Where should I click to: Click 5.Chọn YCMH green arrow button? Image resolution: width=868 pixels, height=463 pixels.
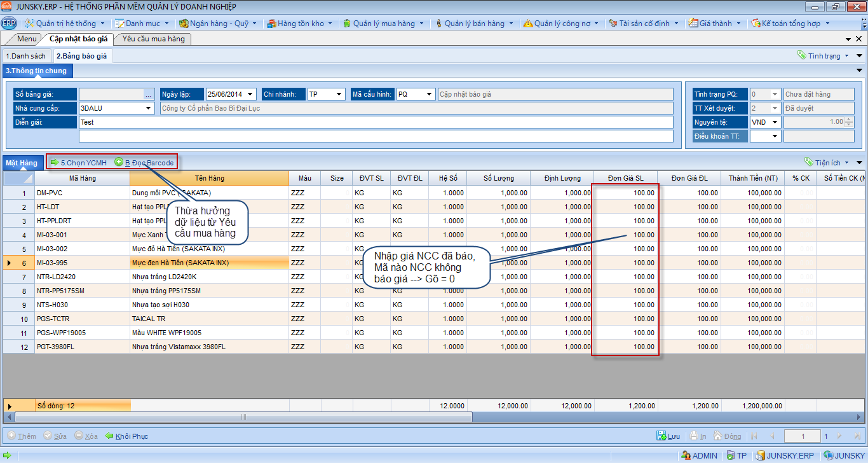[78, 163]
